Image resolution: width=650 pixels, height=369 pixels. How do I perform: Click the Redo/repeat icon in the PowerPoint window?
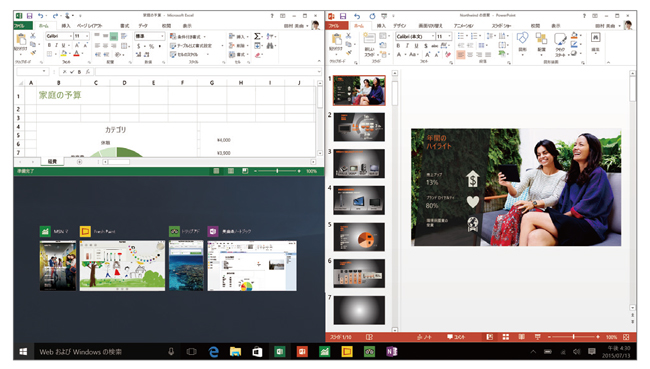(372, 16)
